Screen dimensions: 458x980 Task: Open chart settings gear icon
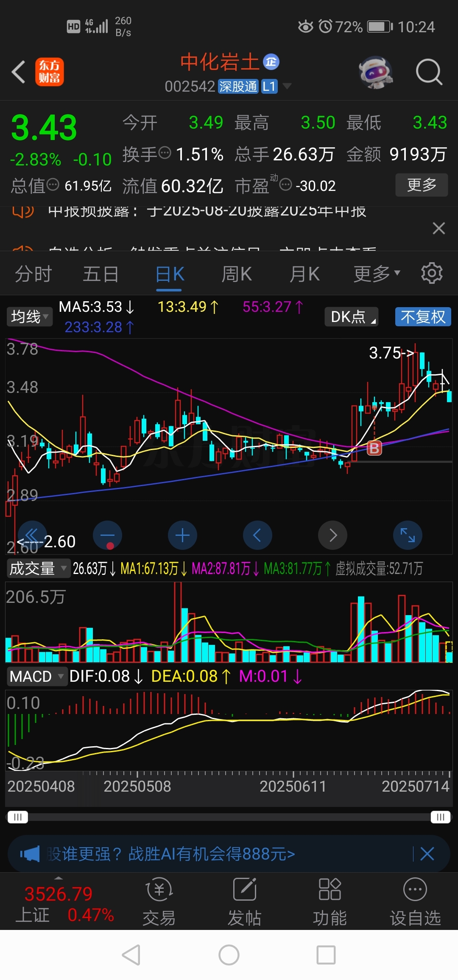coord(432,273)
